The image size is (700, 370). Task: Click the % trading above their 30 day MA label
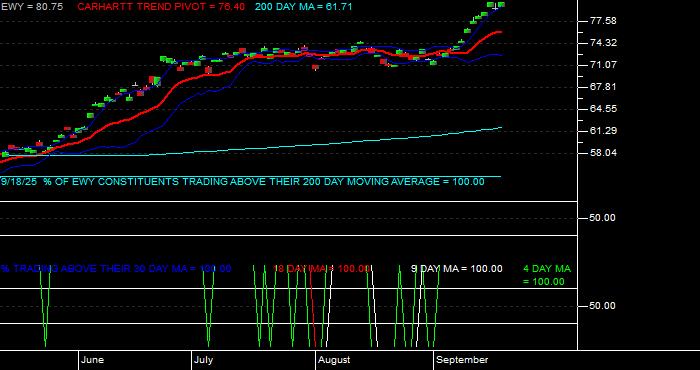pos(116,268)
